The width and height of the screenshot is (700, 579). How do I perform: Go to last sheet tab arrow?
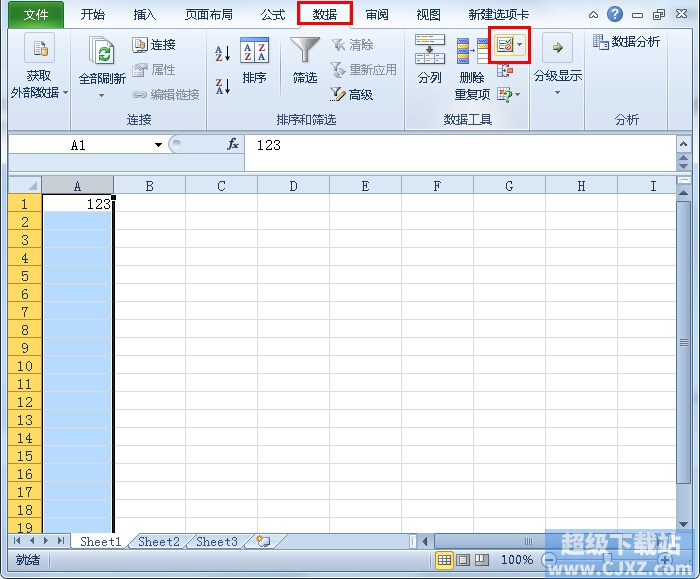(x=61, y=541)
